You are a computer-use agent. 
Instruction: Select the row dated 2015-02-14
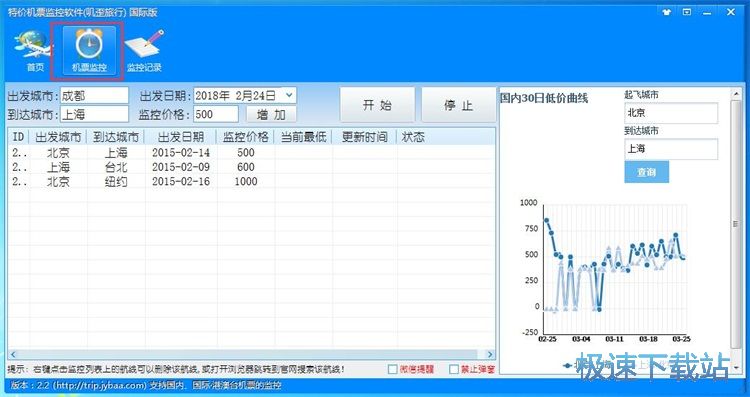coord(252,153)
